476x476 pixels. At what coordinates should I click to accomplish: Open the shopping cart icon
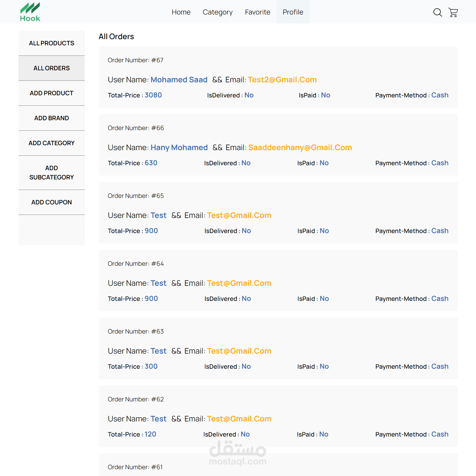click(x=453, y=12)
